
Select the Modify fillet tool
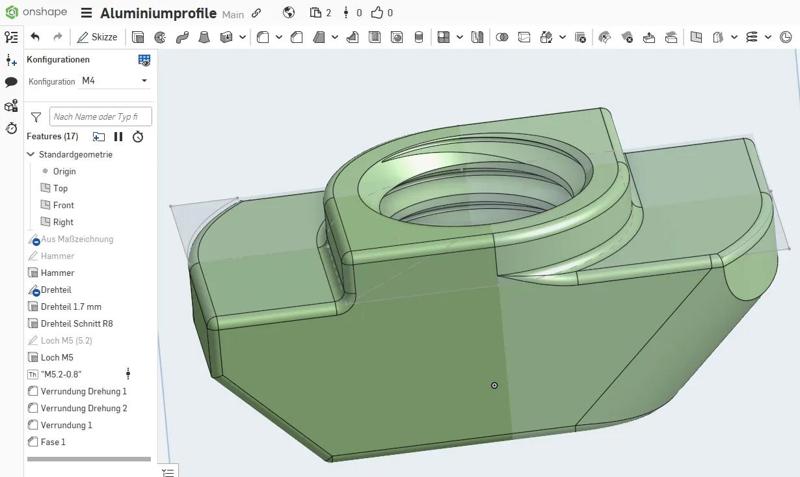(x=605, y=37)
